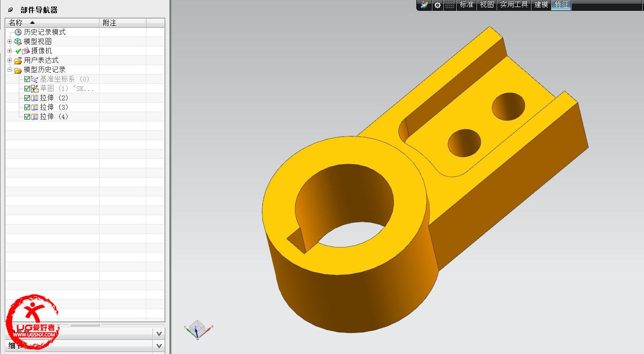Toggle the 拉伸 (2) feature checkbox
The height and width of the screenshot is (354, 644).
(27, 98)
